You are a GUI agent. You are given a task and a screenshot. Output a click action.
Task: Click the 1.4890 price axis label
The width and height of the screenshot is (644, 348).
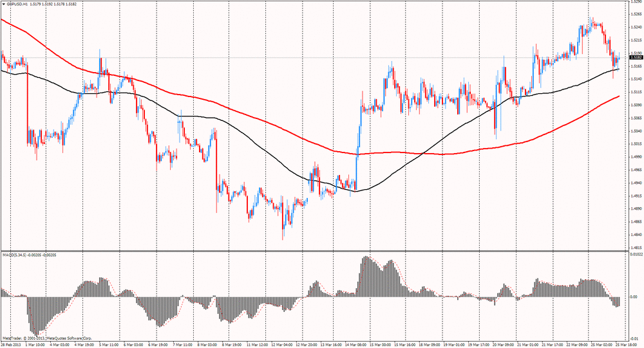tap(636, 208)
